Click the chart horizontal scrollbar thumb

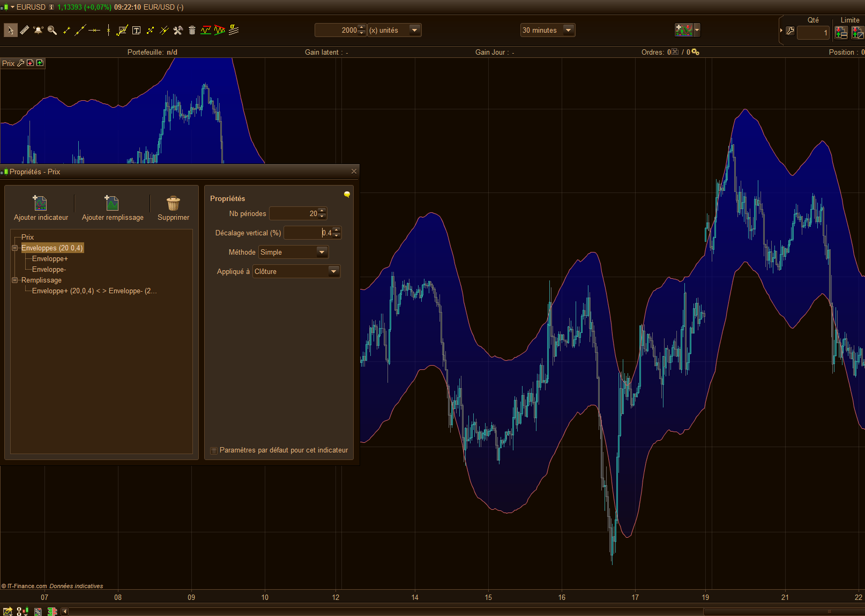[784, 611]
